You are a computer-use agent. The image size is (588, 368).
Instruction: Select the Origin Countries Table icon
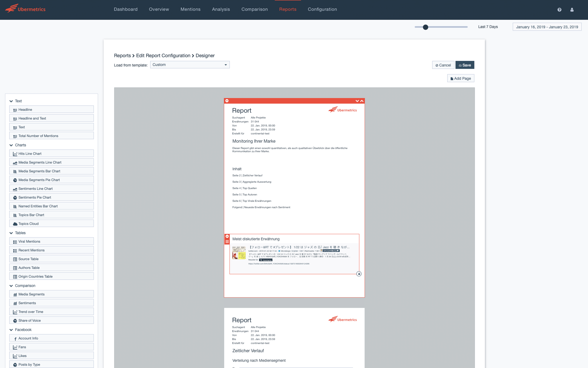point(15,277)
